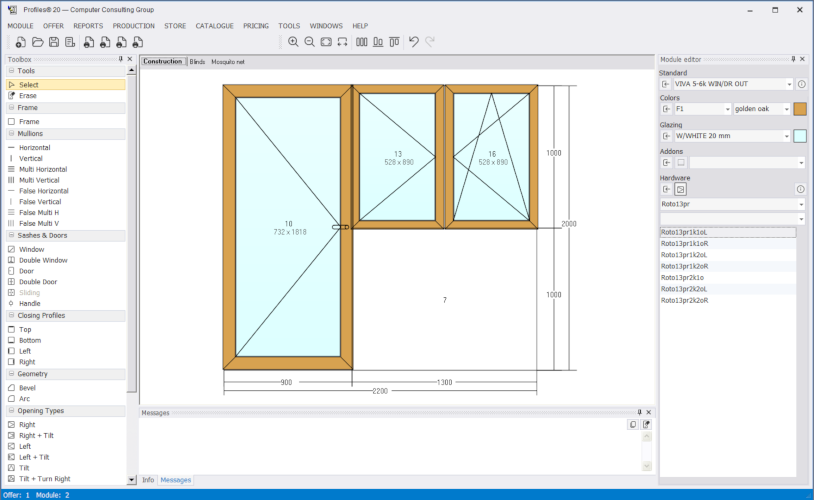Image resolution: width=814 pixels, height=500 pixels.
Task: Click the Zoom In magnifier icon
Action: coord(293,42)
